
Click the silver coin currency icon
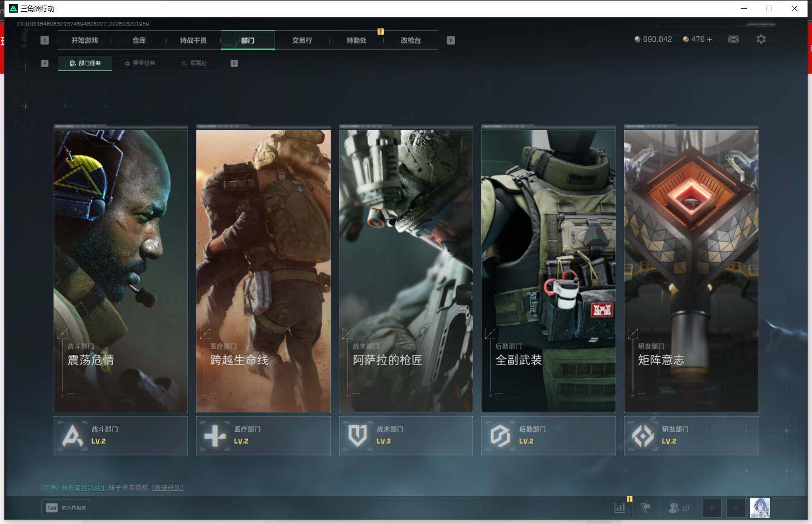[x=637, y=39]
